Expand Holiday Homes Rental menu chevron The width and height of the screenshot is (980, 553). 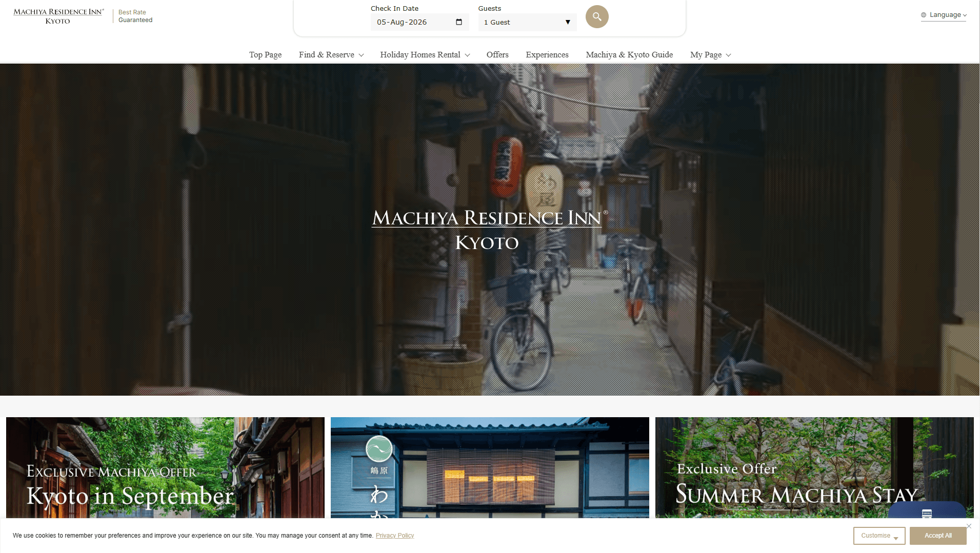[x=467, y=55]
